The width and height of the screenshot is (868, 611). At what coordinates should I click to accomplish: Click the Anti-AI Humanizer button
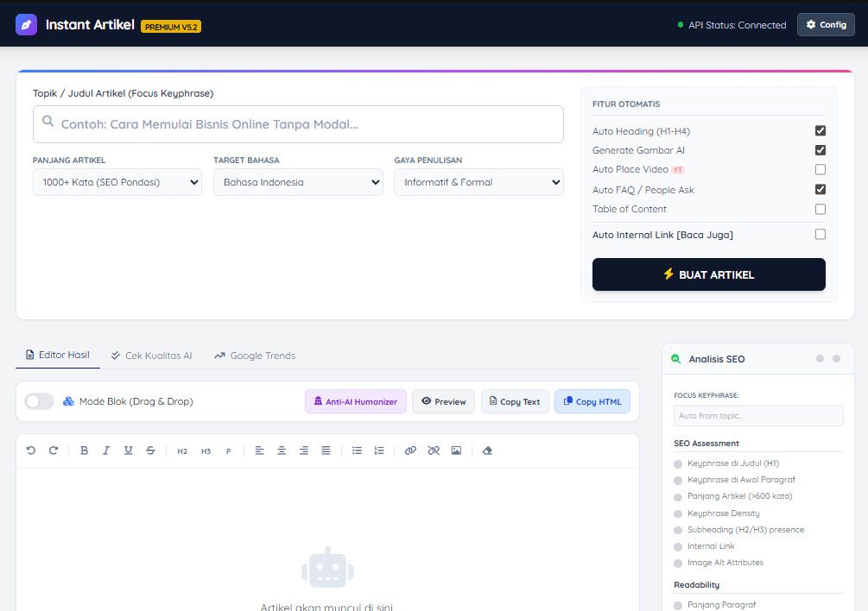(356, 401)
